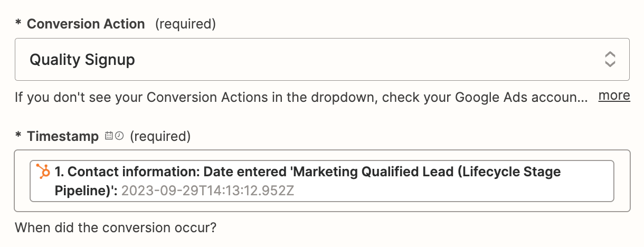644x247 pixels.
Task: Click the HubSpot icon in the Timestamp field
Action: [43, 172]
